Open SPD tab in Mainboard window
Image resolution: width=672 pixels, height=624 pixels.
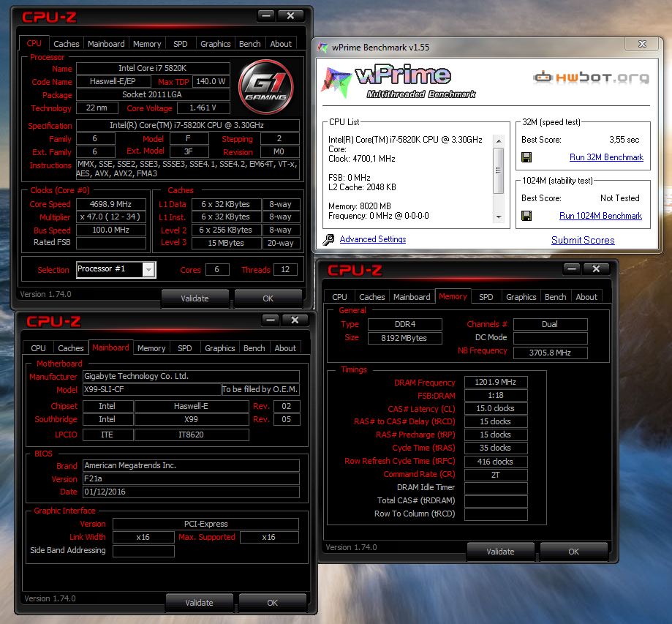pyautogui.click(x=185, y=348)
